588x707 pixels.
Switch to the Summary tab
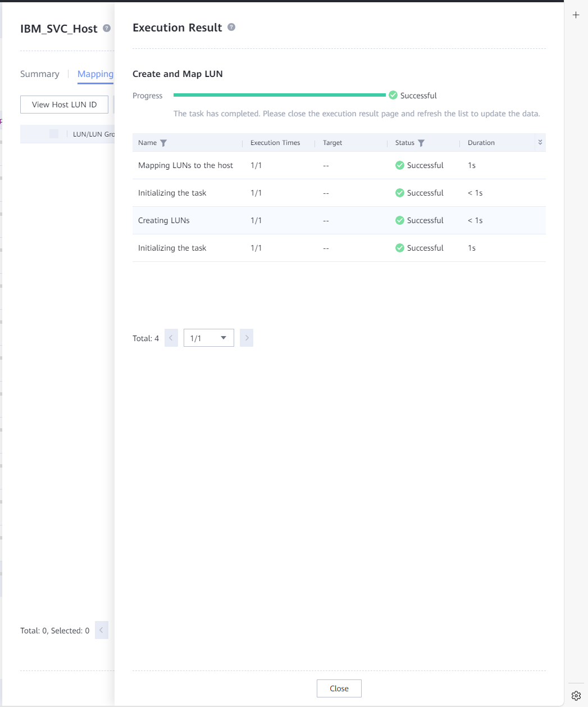pyautogui.click(x=40, y=74)
